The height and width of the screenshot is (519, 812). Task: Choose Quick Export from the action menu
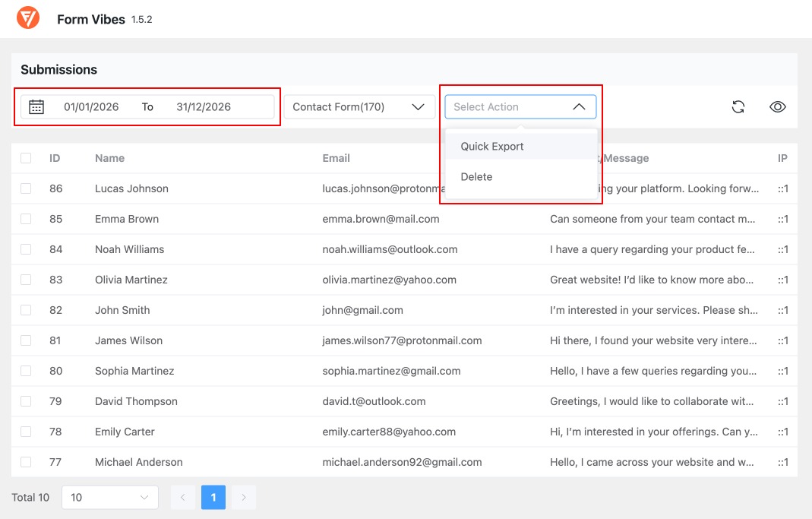click(x=491, y=146)
